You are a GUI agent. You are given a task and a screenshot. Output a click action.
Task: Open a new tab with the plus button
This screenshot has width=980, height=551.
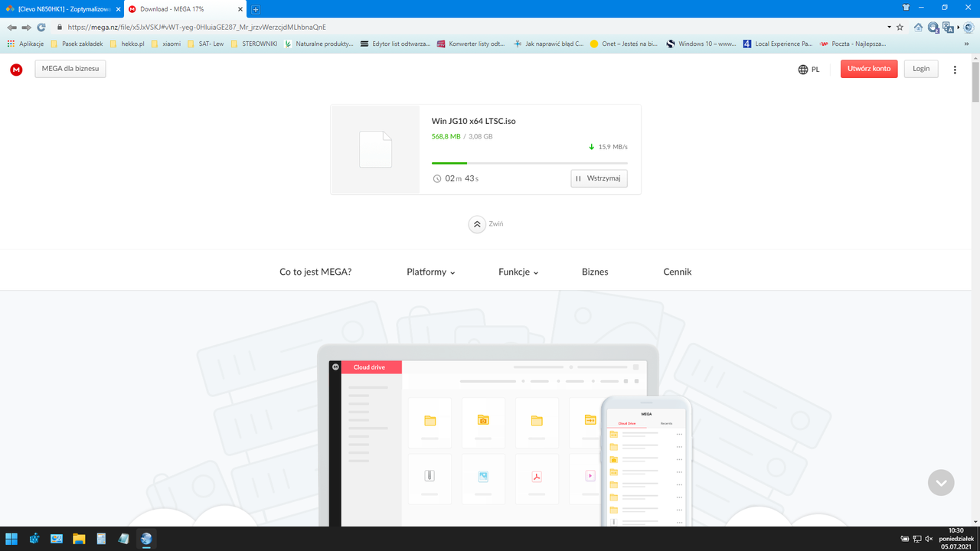click(x=256, y=9)
